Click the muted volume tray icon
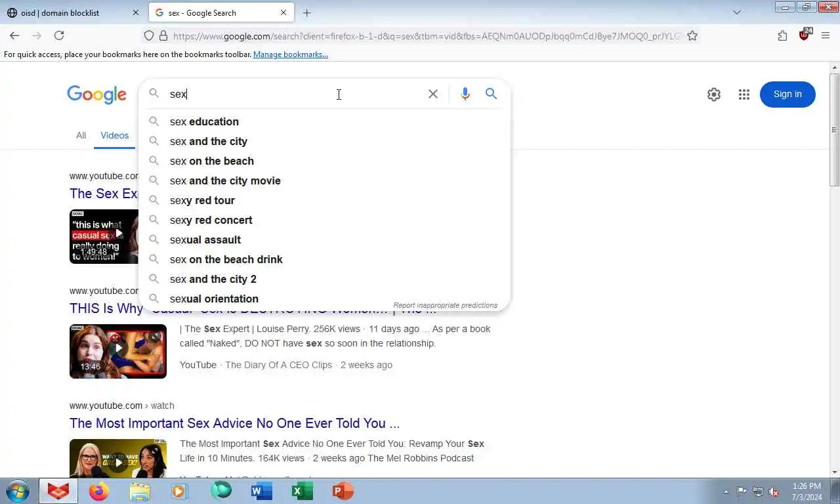 point(774,492)
